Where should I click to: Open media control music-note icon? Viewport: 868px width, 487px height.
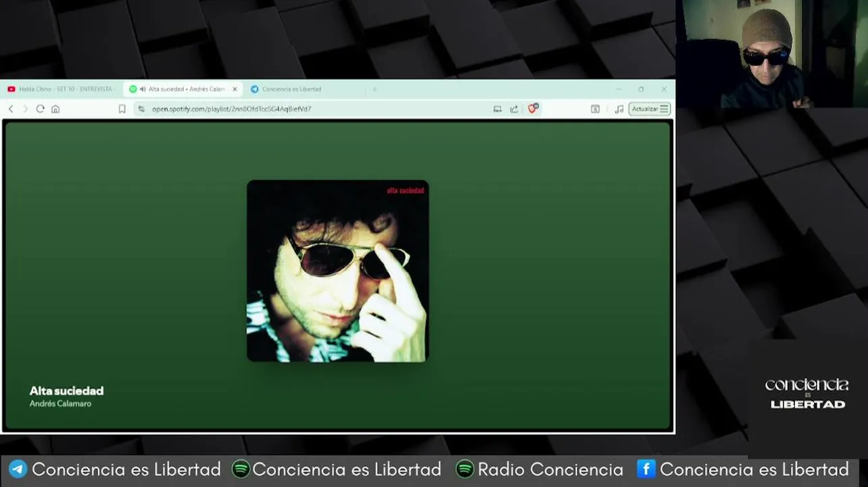(619, 109)
